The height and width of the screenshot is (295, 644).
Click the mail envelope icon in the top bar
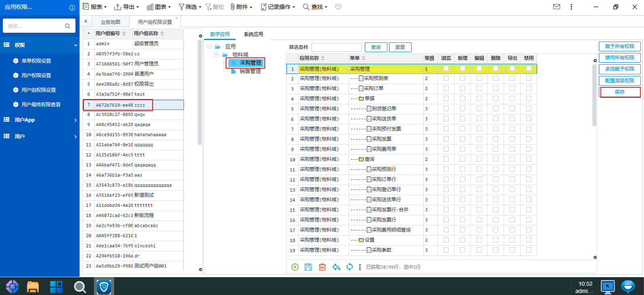tap(556, 7)
